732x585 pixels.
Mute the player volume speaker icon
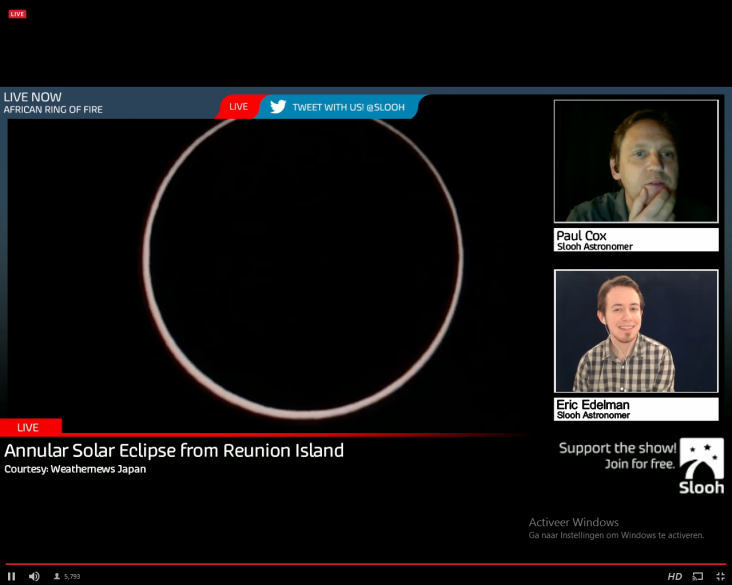pyautogui.click(x=34, y=577)
